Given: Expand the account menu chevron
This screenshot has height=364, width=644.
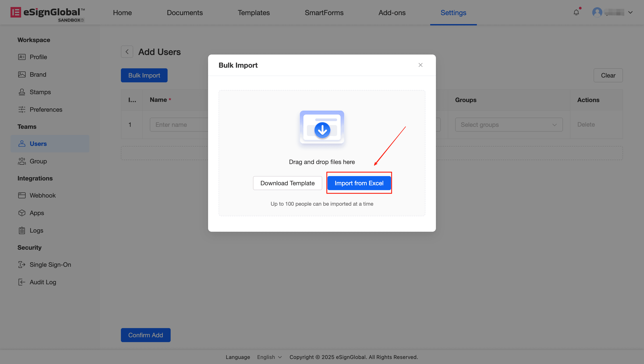Looking at the screenshot, I should pos(630,12).
